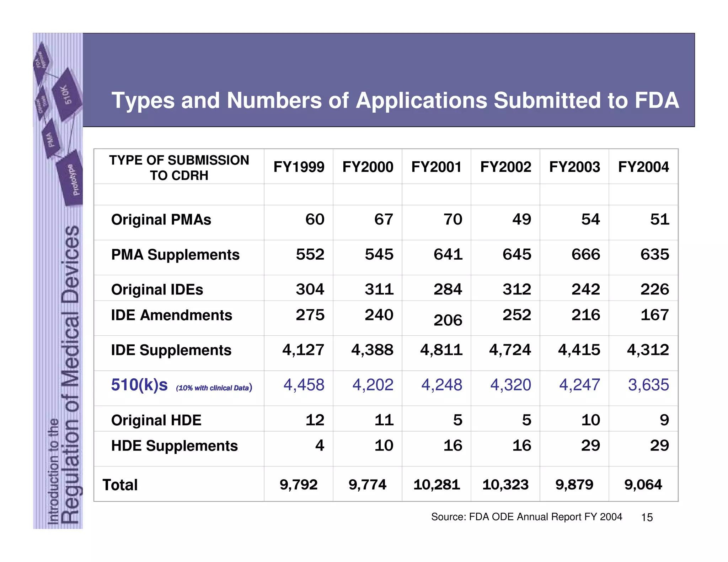The width and height of the screenshot is (728, 562).
Task: Select the Original PMAs row label
Action: [x=161, y=220]
